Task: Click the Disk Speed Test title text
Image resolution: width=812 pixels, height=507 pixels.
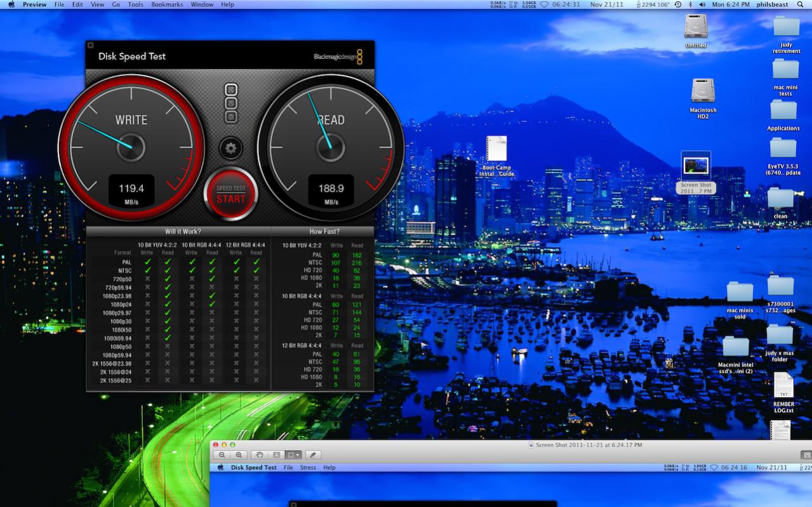Action: [x=132, y=56]
